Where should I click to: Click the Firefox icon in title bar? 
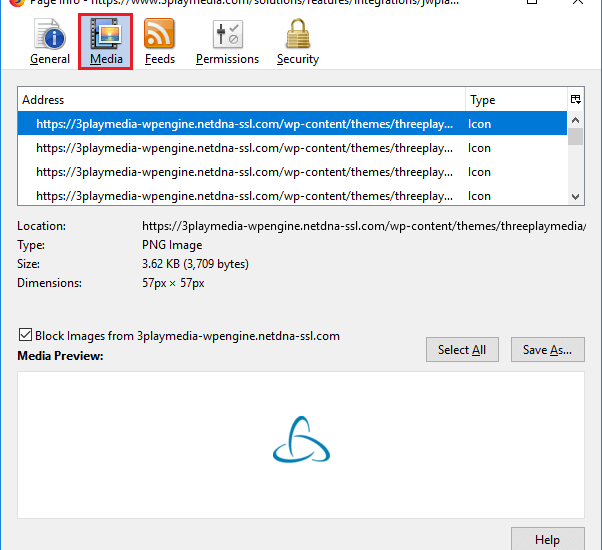[x=15, y=2]
